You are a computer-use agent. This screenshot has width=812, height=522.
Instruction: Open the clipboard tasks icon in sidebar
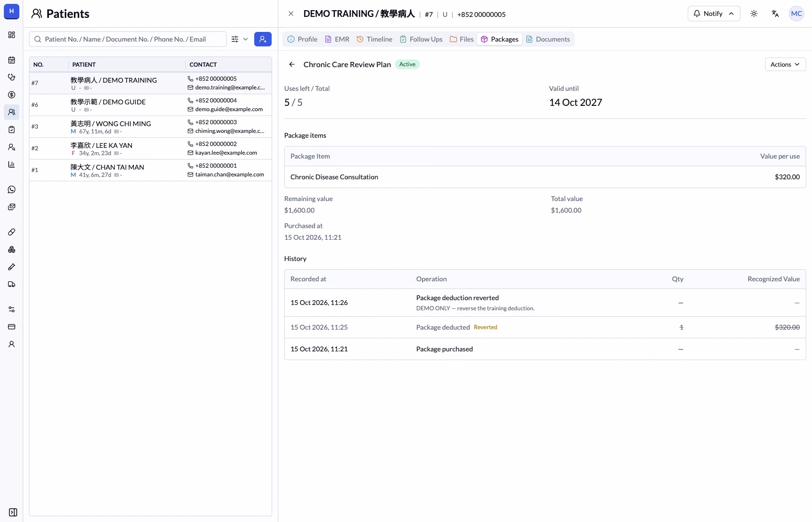pos(12,130)
